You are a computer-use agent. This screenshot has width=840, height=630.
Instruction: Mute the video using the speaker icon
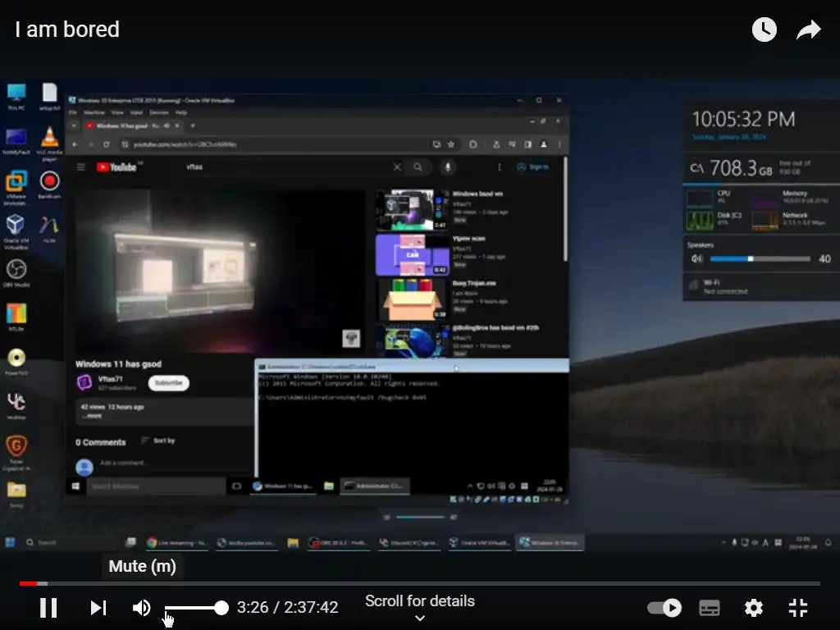click(141, 608)
